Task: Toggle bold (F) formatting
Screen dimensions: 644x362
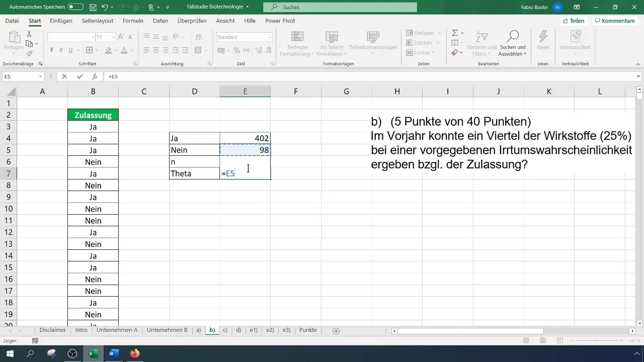Action: click(x=52, y=50)
